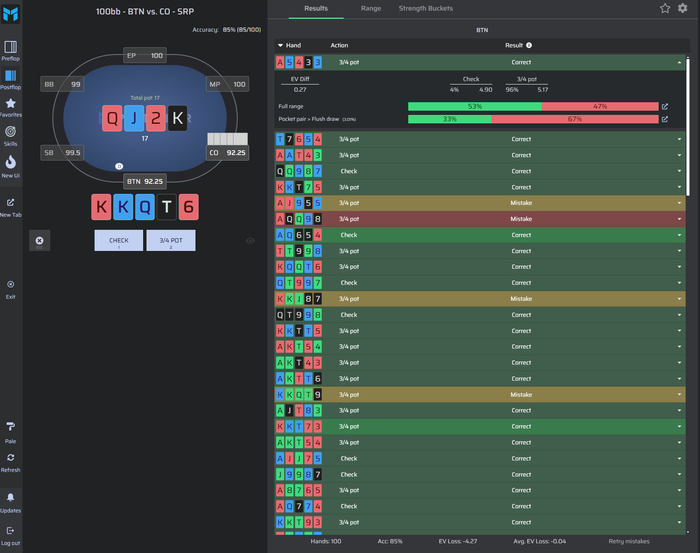Click the Pocket pair Flush draw frequency bar

point(533,119)
